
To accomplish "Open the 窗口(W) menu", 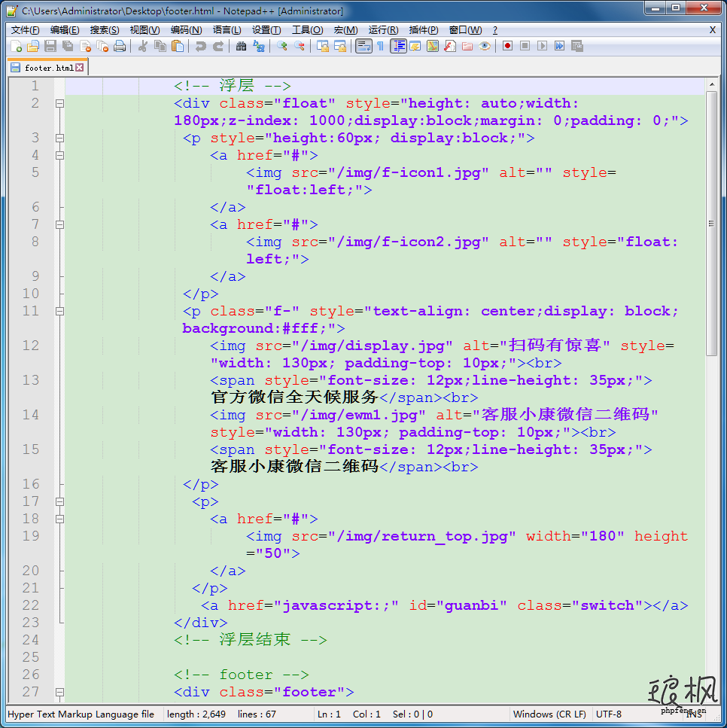I will [465, 30].
